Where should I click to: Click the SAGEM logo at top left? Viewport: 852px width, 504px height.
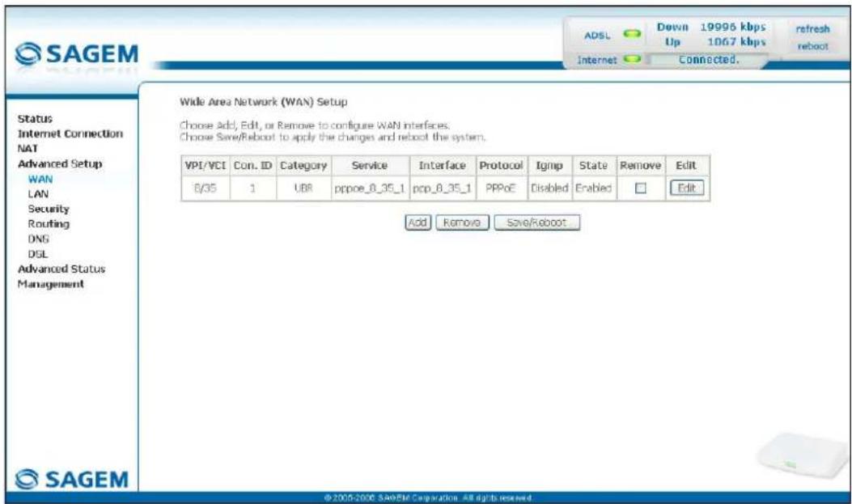point(77,54)
